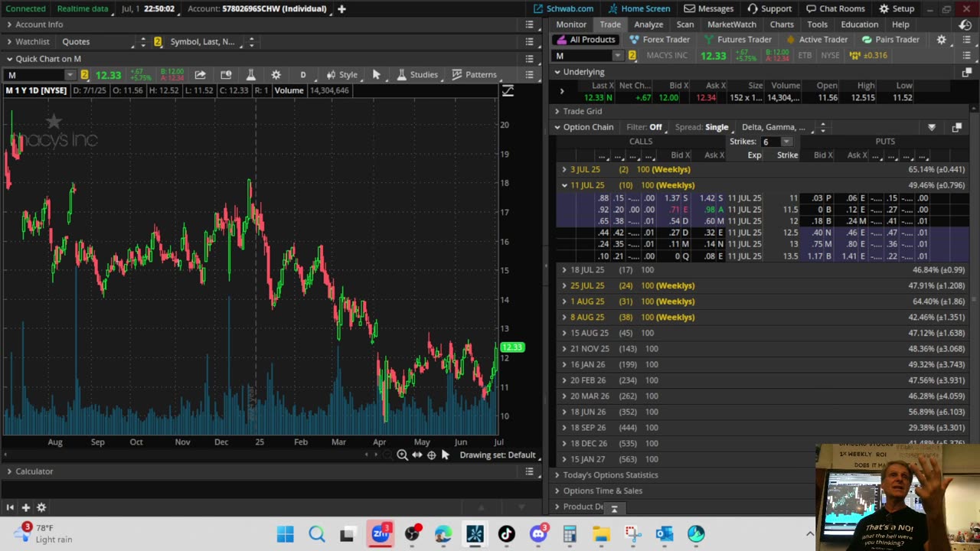Open left sidebar gear settings at bottom
The image size is (980, 551).
click(x=41, y=507)
